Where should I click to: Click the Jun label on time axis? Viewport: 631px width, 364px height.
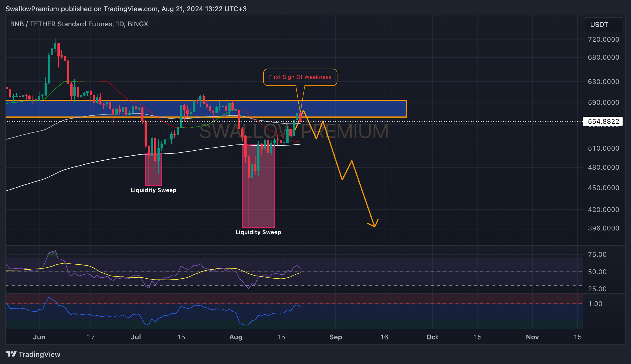pos(39,337)
